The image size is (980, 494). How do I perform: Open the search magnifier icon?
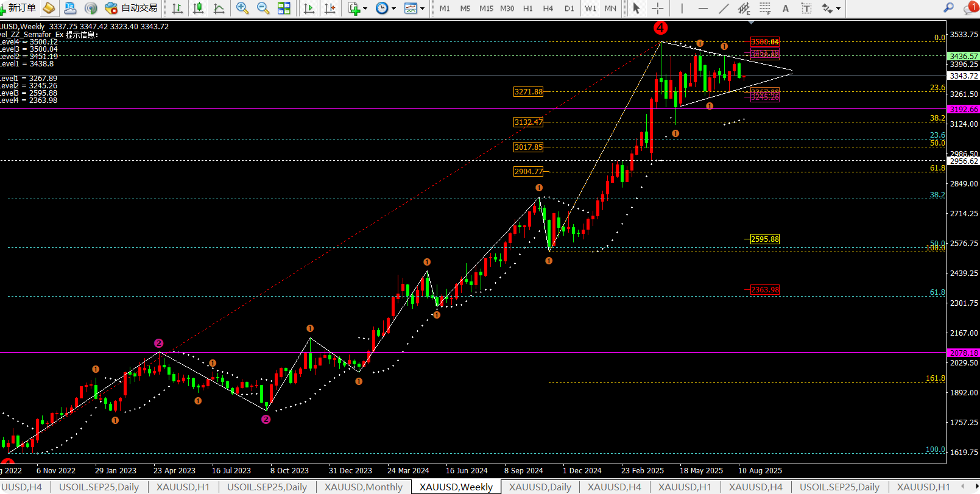pos(948,8)
